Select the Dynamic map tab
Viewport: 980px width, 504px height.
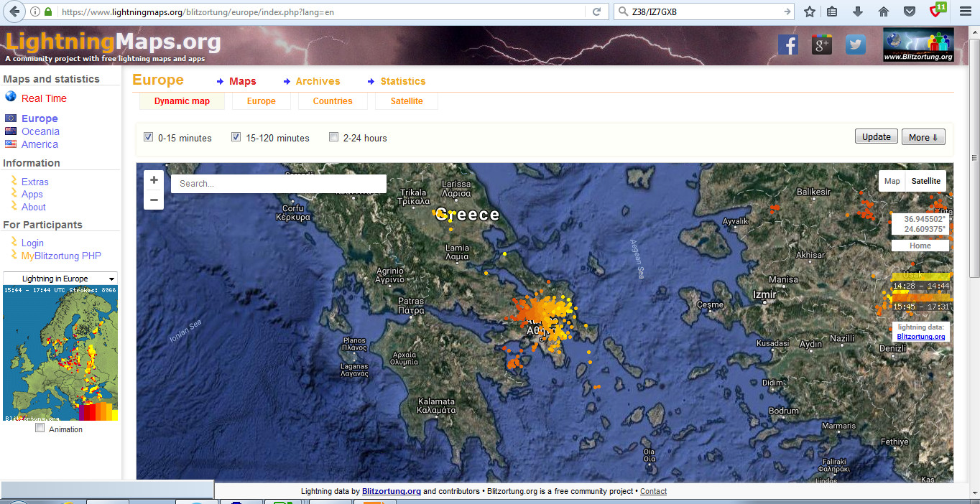tap(182, 101)
